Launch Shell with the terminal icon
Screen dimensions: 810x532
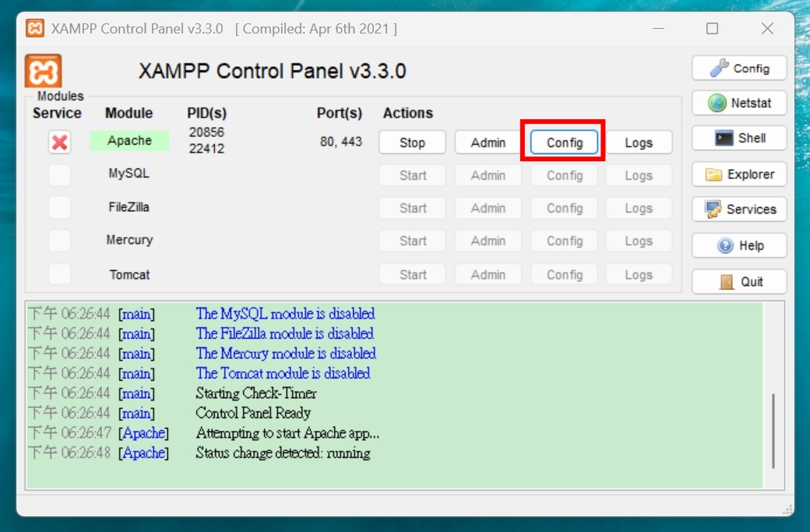pos(739,138)
